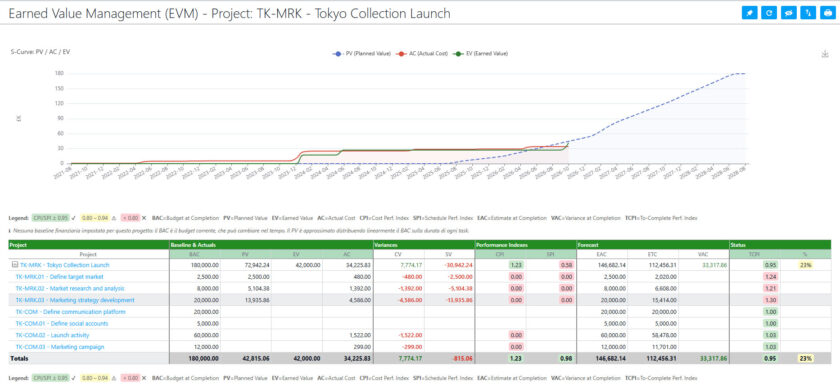840x384 pixels.
Task: Select the 1.30 TCPI badge for TK-MRK.03
Action: coord(769,300)
